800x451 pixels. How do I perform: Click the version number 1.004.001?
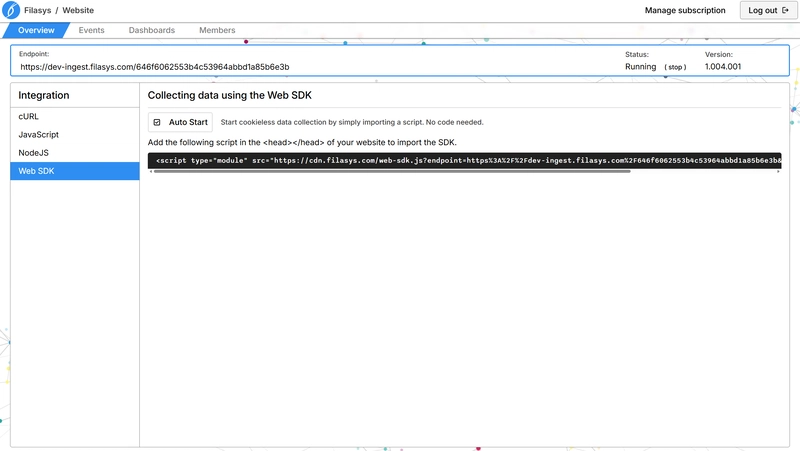[x=724, y=67]
